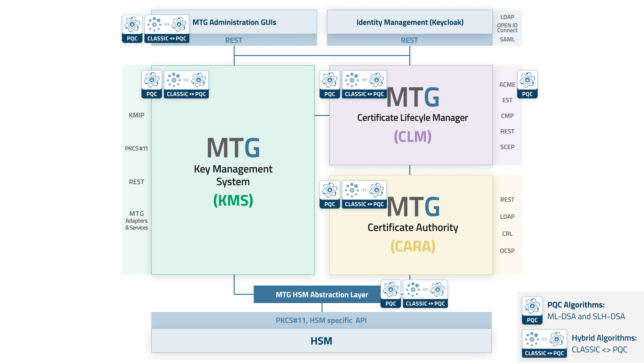Screen dimensions: 644x364
Task: Click the CRL label
Action: coord(507,234)
